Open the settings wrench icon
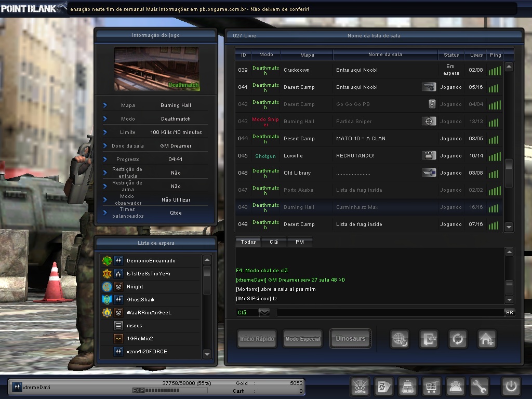 point(478,386)
